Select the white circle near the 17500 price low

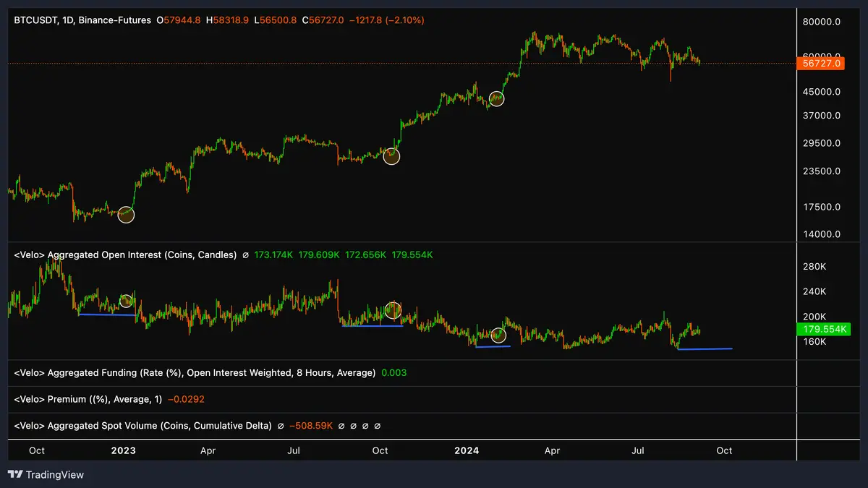coord(126,214)
